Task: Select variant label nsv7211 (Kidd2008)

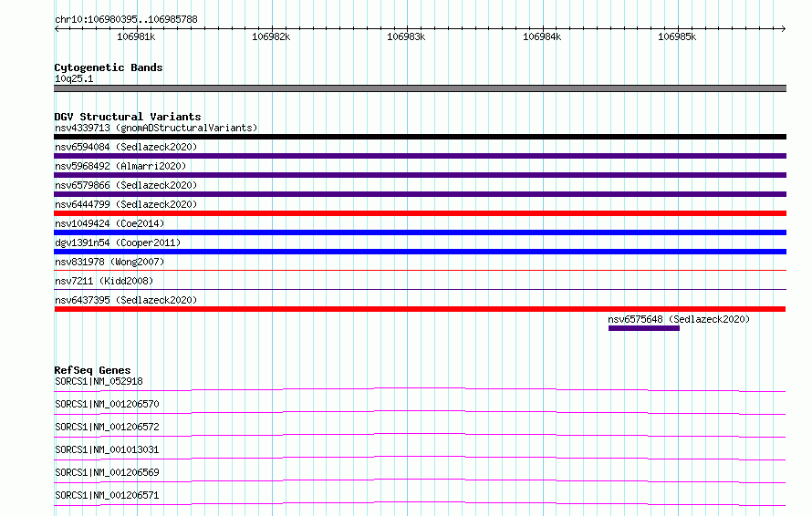Action: pyautogui.click(x=104, y=281)
